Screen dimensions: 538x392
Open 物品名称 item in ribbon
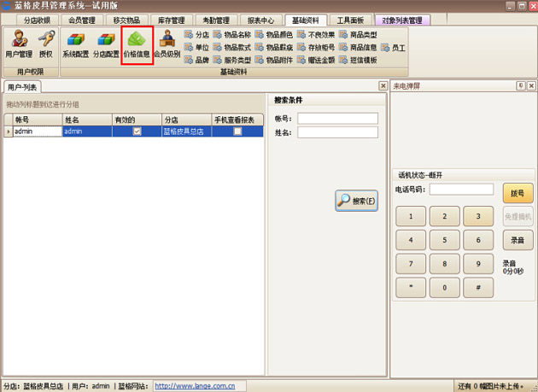pos(232,35)
